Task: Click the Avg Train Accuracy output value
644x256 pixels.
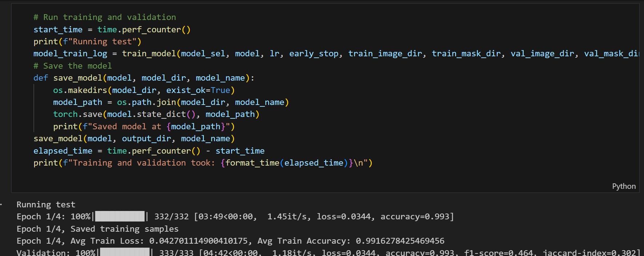Action: [x=400, y=241]
